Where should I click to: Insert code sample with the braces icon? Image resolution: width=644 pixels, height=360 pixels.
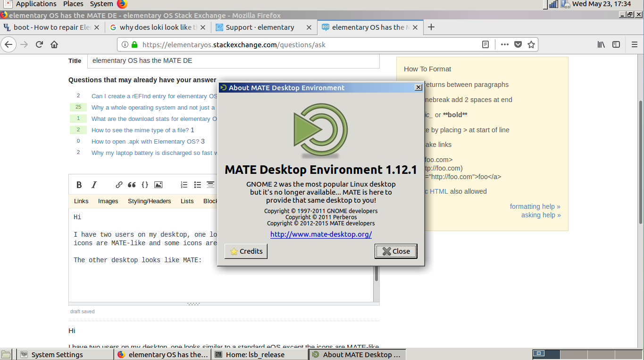tap(145, 185)
